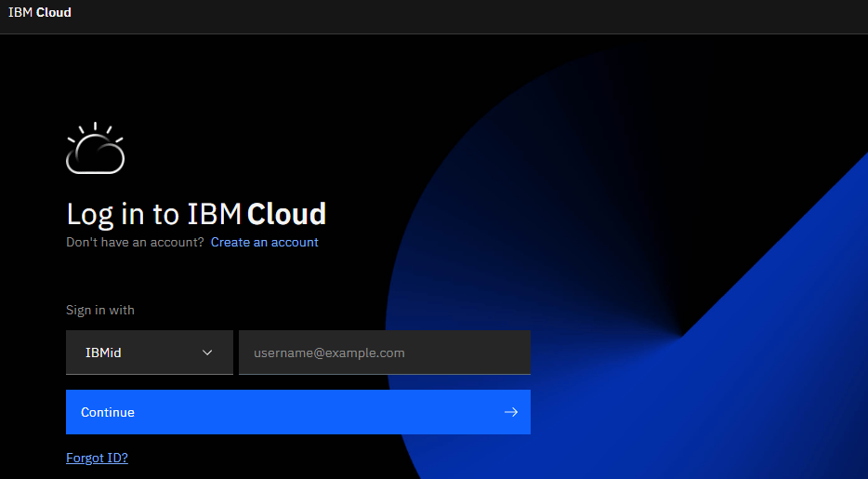Open the Forgot ID? link
Viewport: 868px width, 479px height.
click(97, 458)
